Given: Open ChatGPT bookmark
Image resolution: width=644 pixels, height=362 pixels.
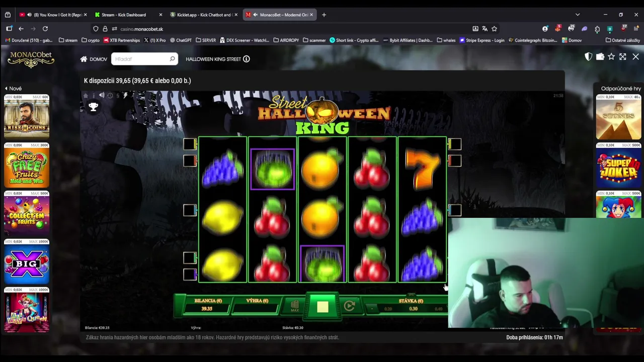Looking at the screenshot, I should (181, 40).
